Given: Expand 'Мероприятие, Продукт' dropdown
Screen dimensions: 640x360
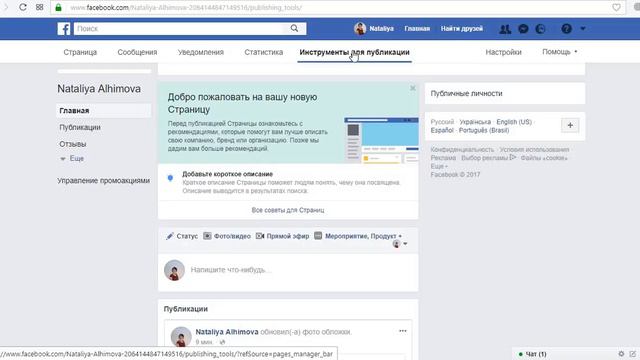Looking at the screenshot, I should 358,236.
